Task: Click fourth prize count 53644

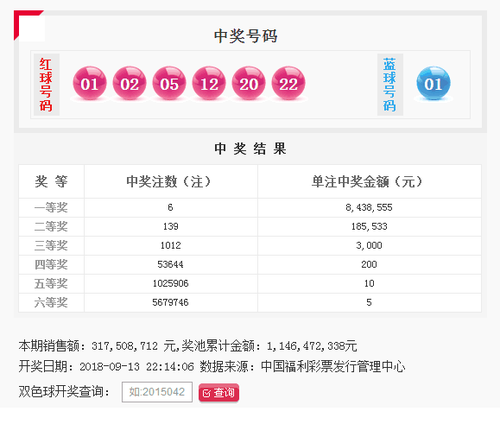Action: click(x=170, y=265)
